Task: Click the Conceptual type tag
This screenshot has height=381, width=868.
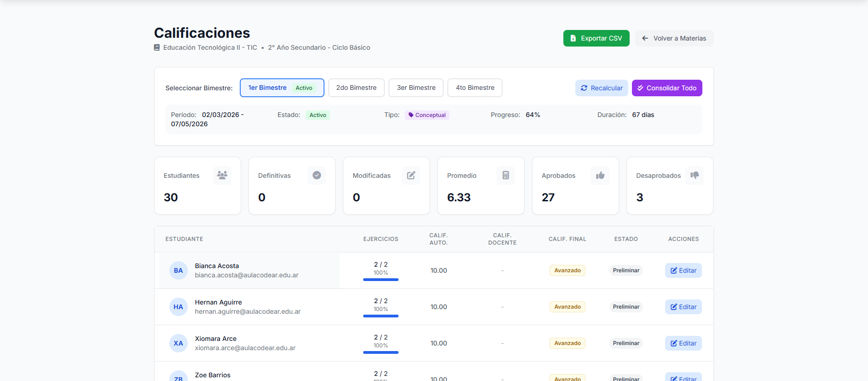Action: [427, 115]
